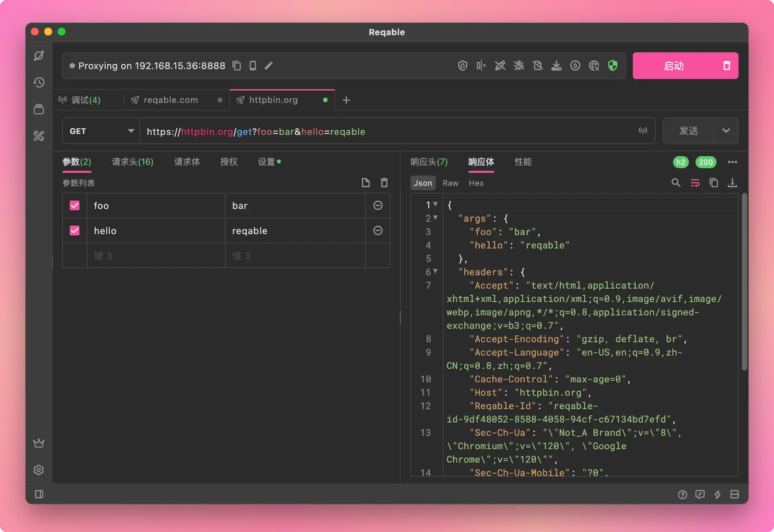This screenshot has height=532, width=774.
Task: Copy the response body content
Action: pos(714,183)
